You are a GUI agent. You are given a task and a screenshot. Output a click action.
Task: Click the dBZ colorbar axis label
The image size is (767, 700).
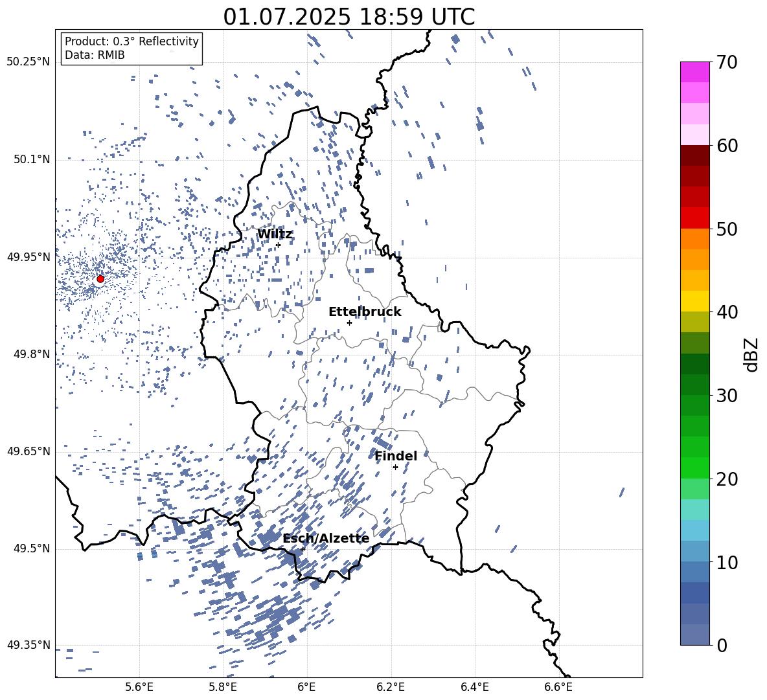(x=751, y=354)
